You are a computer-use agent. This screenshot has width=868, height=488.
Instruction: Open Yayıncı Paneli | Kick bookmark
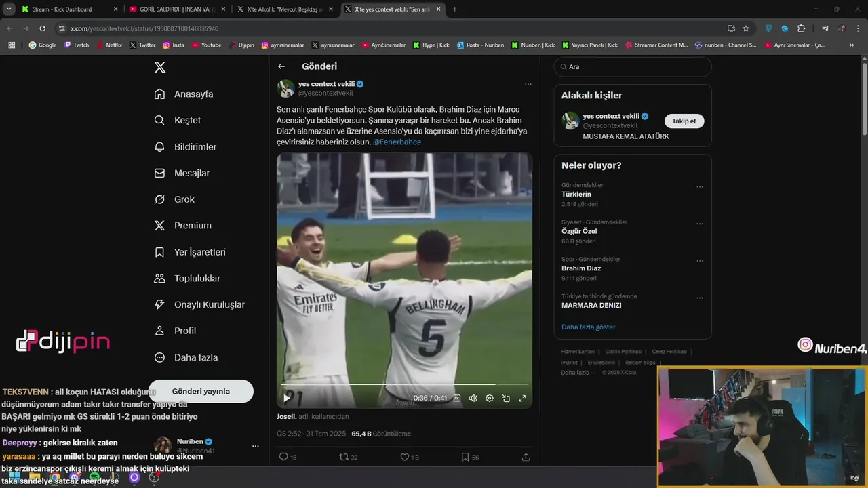pyautogui.click(x=589, y=45)
